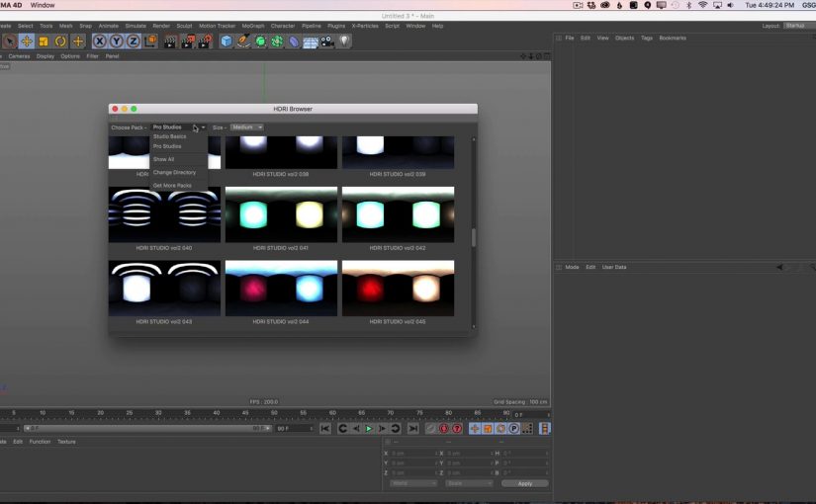Add a Cube primitive object

[x=226, y=42]
